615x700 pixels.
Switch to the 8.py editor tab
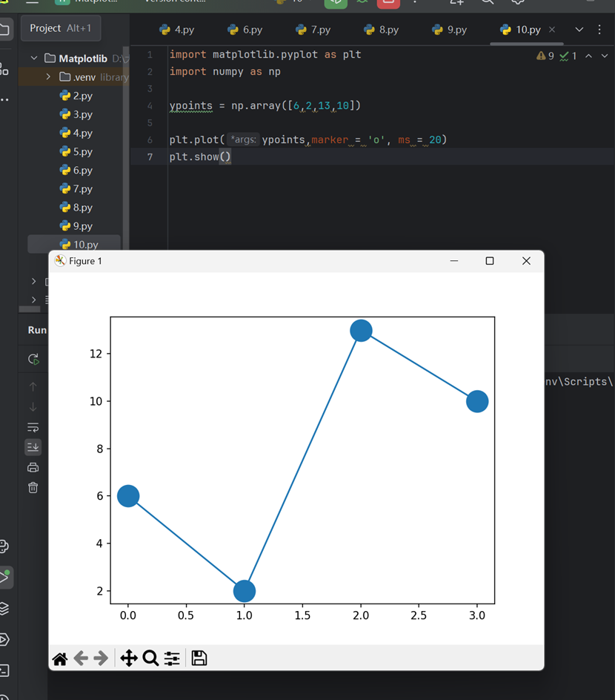[x=382, y=30]
